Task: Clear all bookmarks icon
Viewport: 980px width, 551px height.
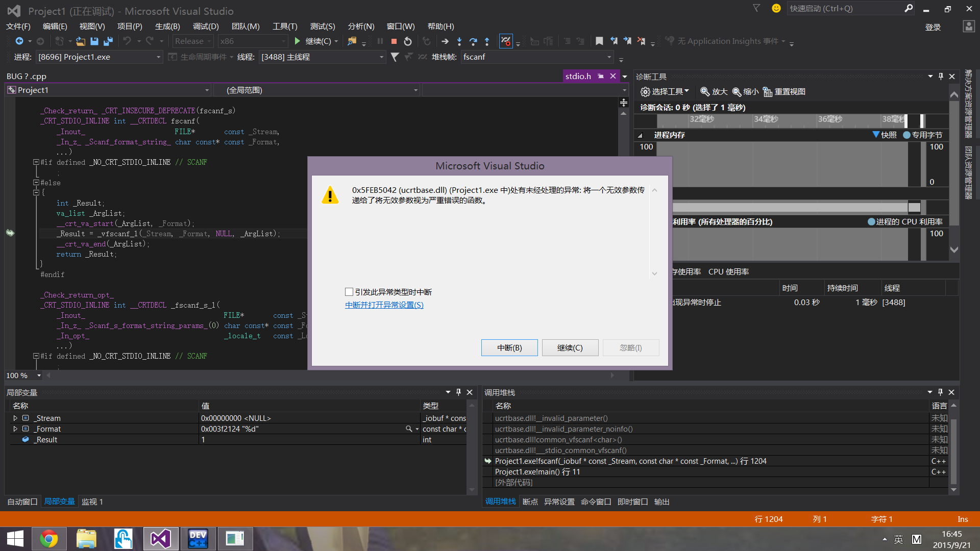Action: 642,41
